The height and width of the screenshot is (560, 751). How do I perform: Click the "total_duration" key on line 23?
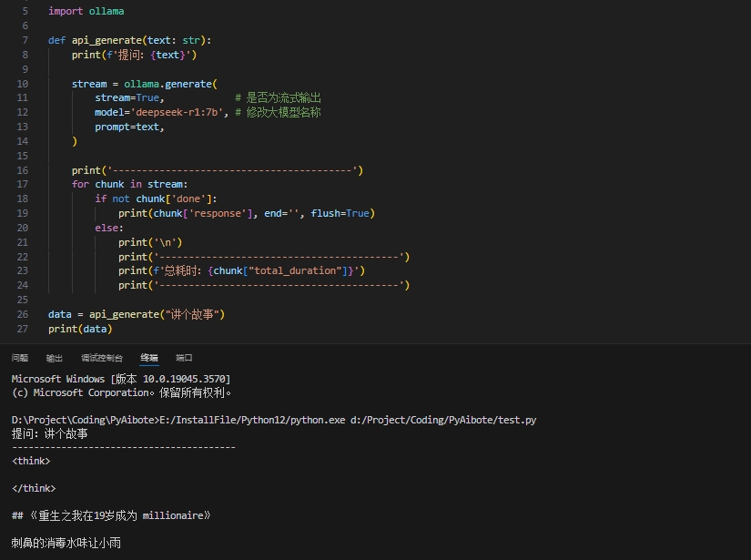pyautogui.click(x=296, y=270)
